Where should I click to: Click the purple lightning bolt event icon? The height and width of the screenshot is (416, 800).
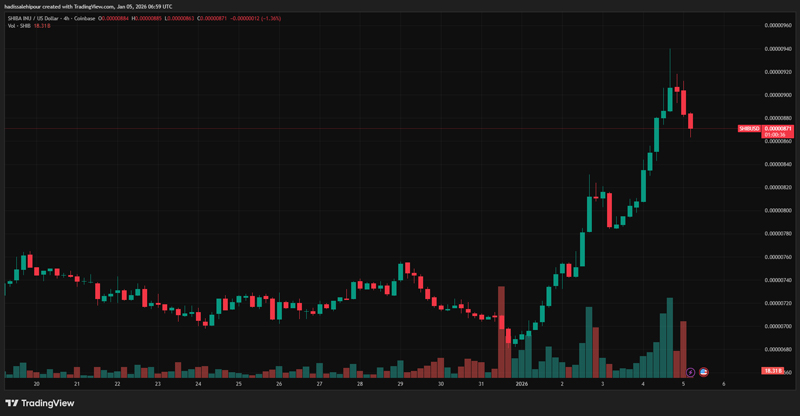pos(690,372)
